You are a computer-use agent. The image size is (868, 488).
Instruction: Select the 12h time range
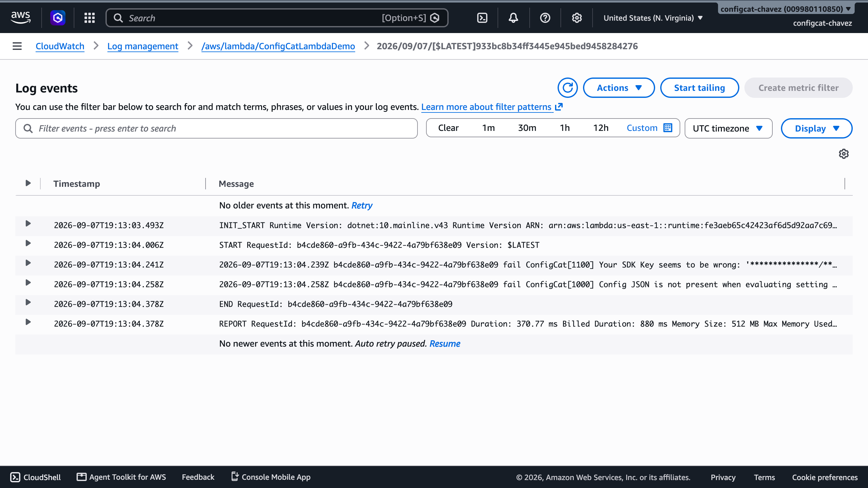click(x=601, y=128)
